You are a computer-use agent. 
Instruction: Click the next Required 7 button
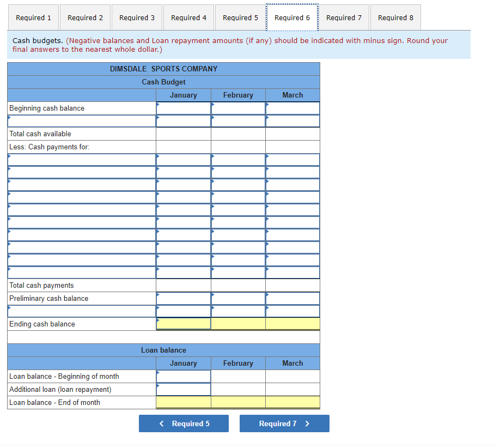[x=284, y=423]
